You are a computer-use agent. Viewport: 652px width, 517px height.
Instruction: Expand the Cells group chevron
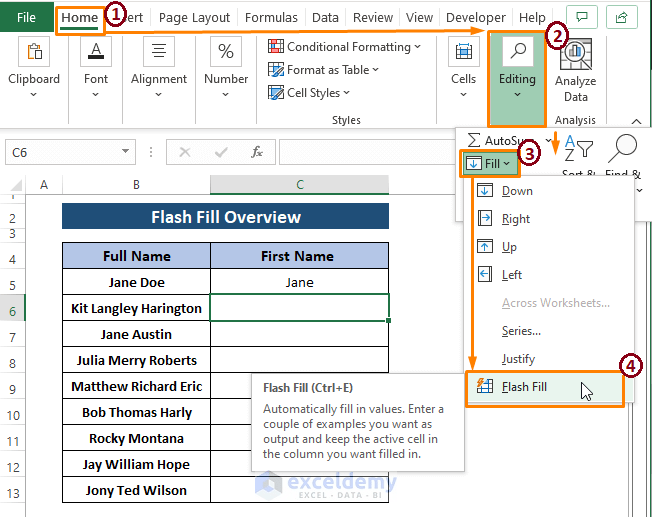pos(463,94)
